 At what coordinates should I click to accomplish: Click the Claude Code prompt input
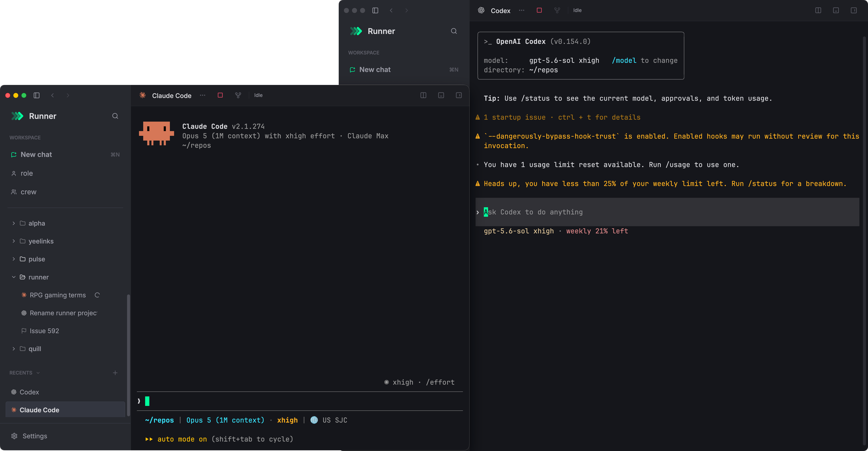[300, 401]
